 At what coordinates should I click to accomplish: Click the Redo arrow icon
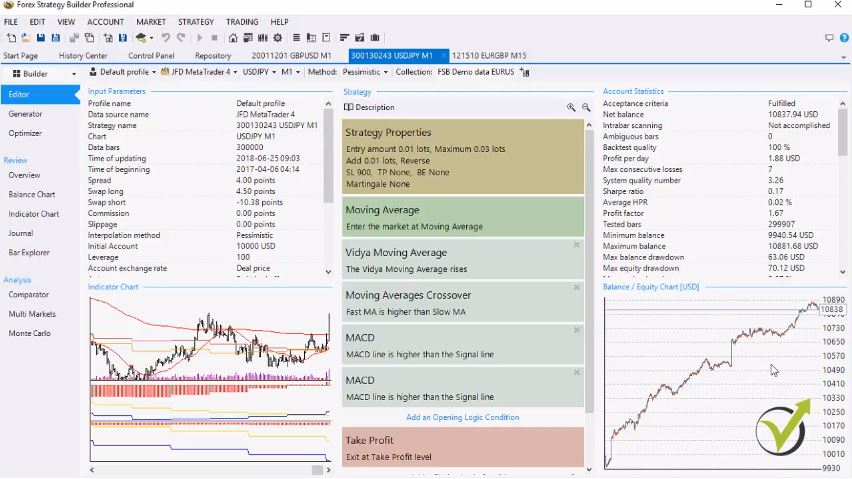pos(181,38)
